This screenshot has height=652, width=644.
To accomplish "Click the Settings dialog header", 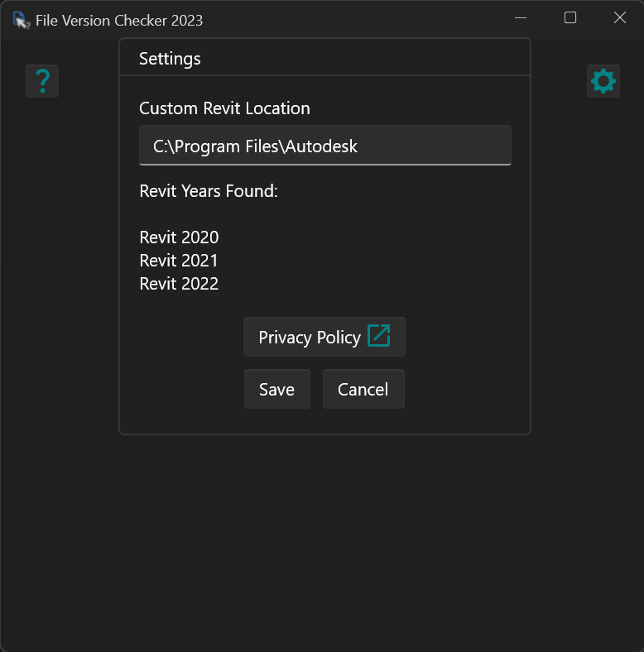I will point(170,59).
